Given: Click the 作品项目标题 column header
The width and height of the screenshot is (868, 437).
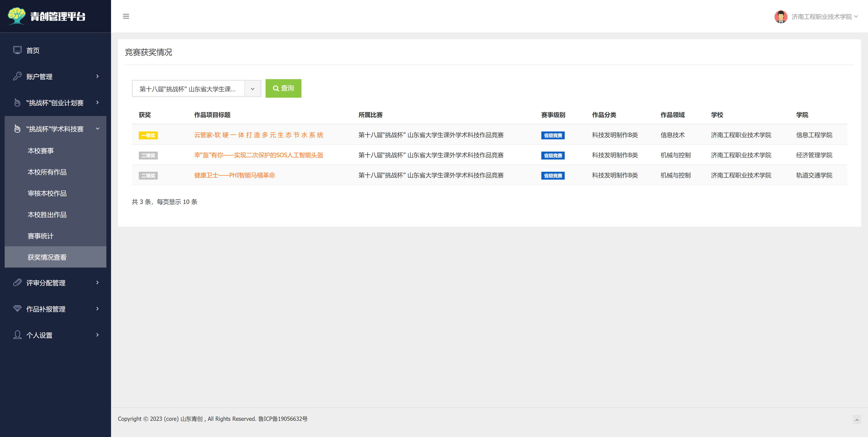Looking at the screenshot, I should click(212, 115).
